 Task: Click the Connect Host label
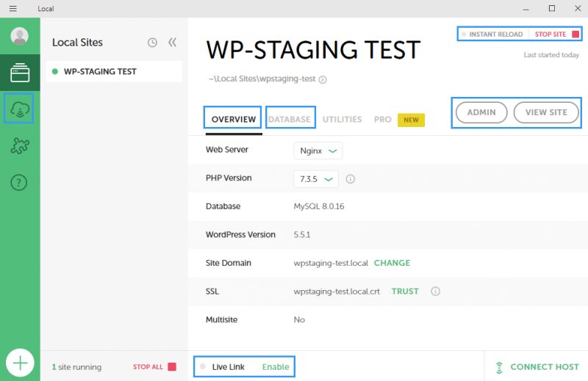coord(545,367)
